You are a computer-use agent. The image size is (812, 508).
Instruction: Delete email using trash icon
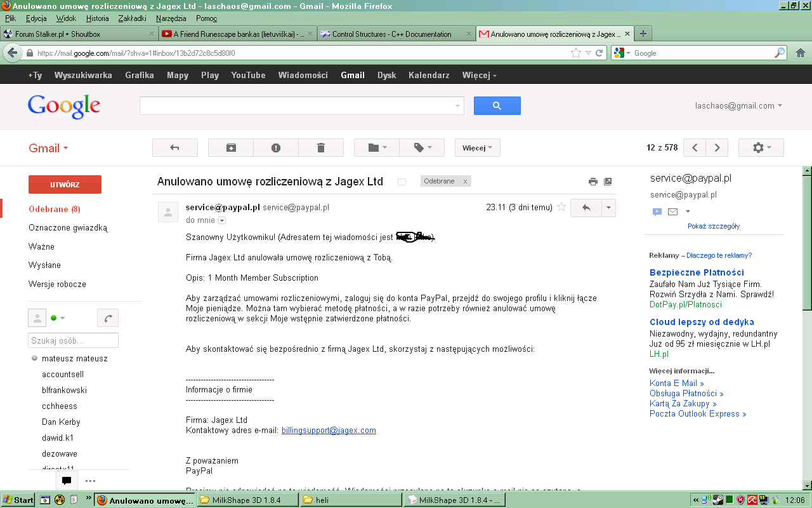(320, 148)
